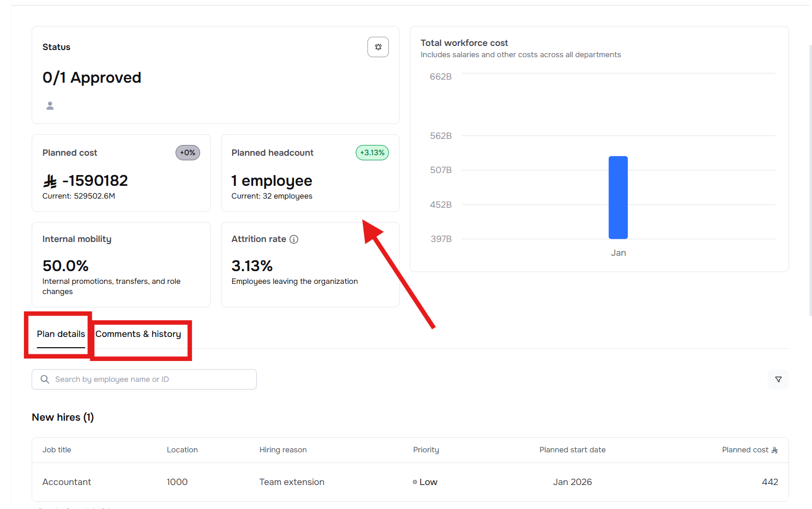Sort by Planned start date column
This screenshot has height=509, width=812.
(x=572, y=450)
